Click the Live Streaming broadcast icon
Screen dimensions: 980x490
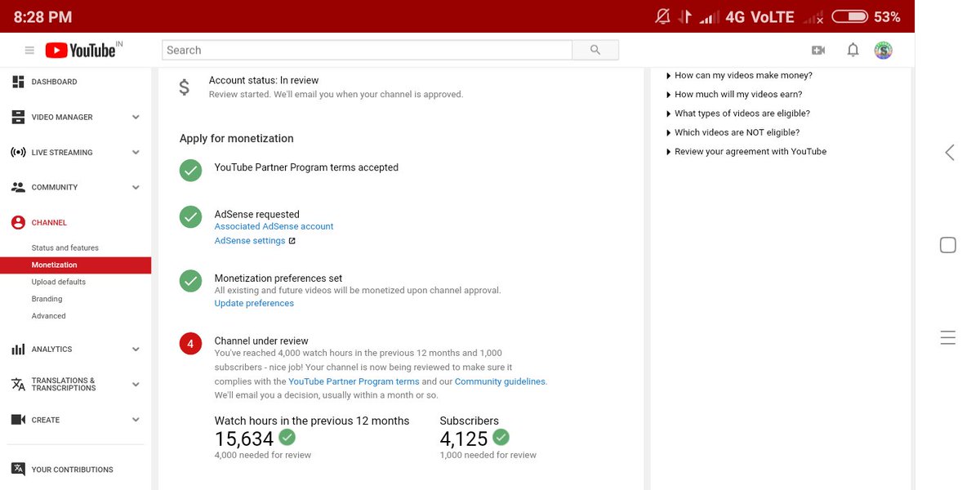pyautogui.click(x=18, y=152)
